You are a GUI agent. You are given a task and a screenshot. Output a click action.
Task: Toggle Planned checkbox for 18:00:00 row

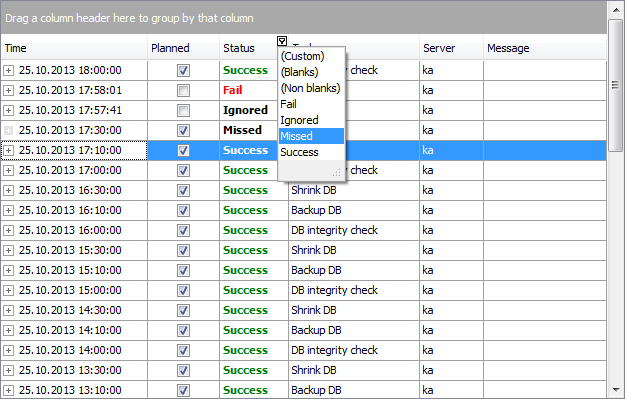click(x=183, y=71)
